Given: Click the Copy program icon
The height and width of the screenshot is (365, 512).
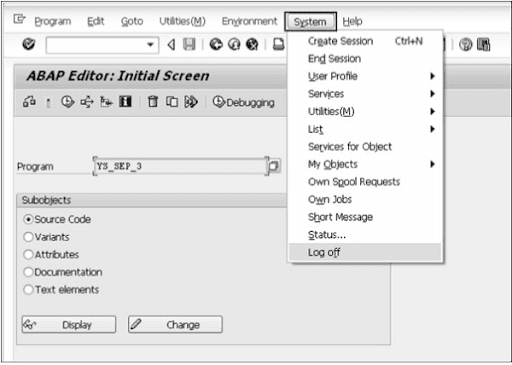Looking at the screenshot, I should tap(172, 101).
